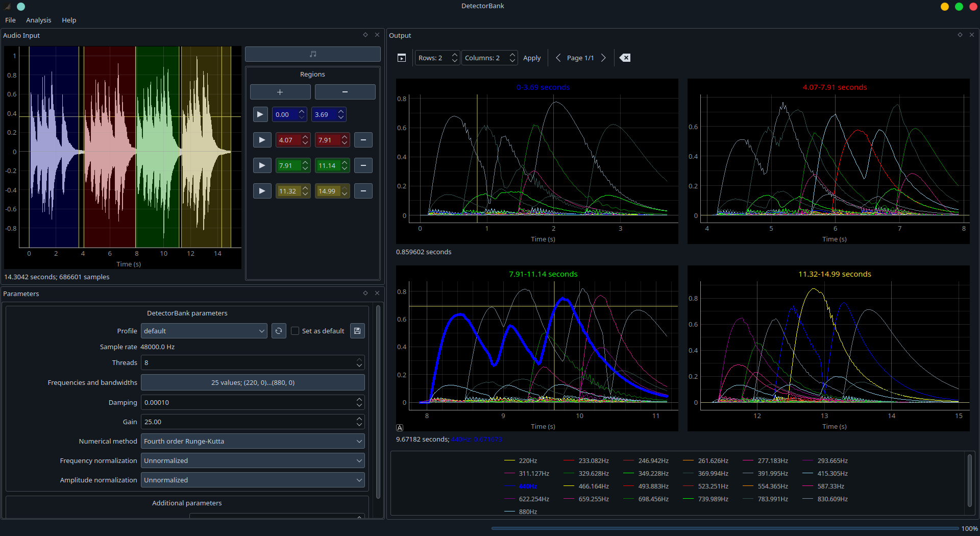Delete the 4.07–7.91 region row
The width and height of the screenshot is (980, 536).
pyautogui.click(x=363, y=140)
